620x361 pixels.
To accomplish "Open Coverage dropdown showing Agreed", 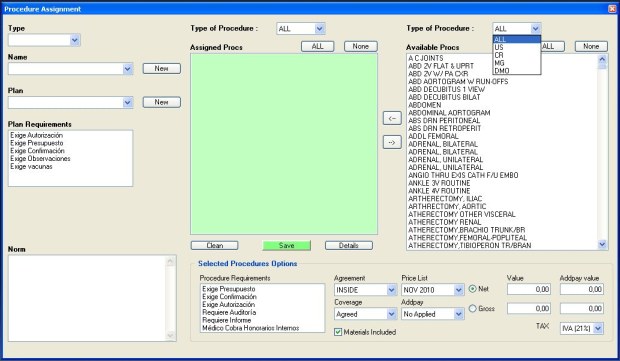I will pyautogui.click(x=391, y=314).
